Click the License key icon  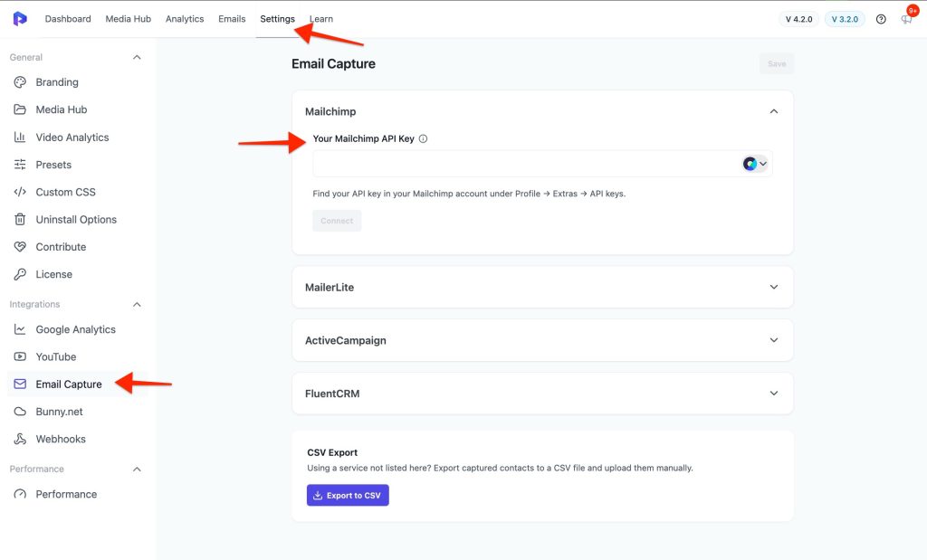(x=20, y=274)
